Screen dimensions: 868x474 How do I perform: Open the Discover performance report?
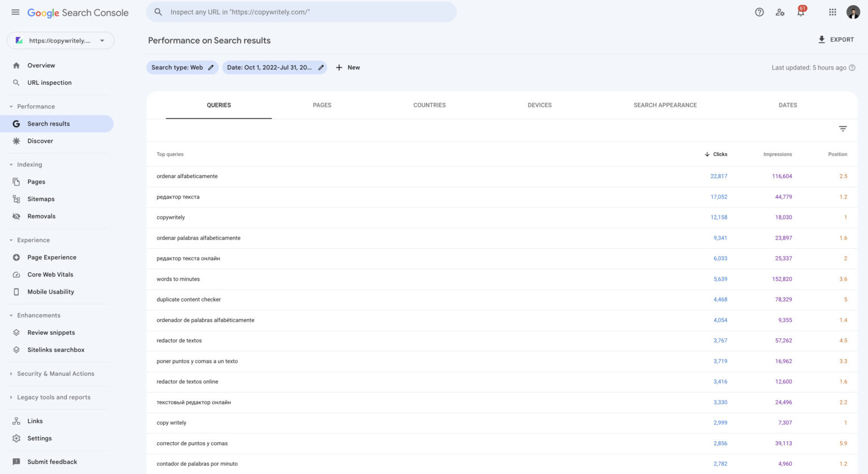click(40, 140)
